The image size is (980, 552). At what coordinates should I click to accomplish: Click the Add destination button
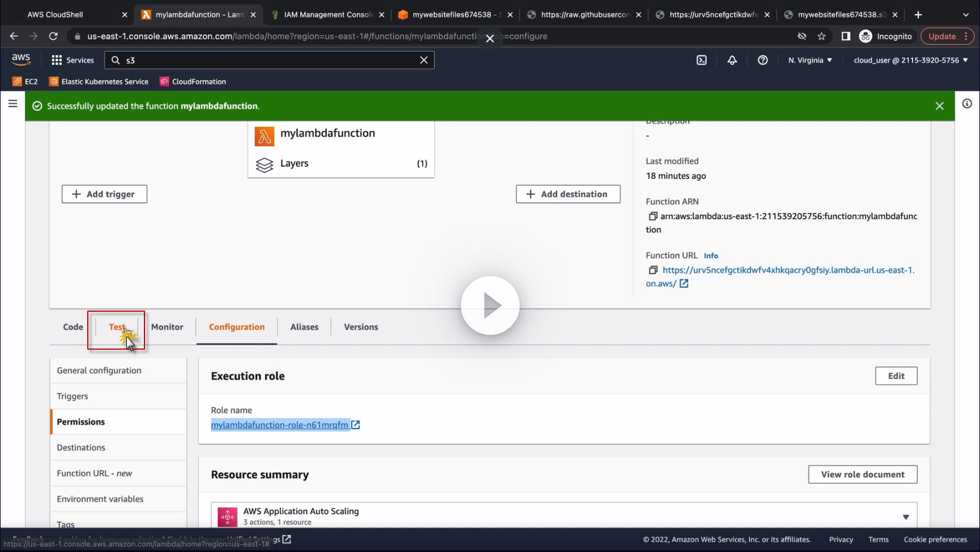click(x=568, y=194)
